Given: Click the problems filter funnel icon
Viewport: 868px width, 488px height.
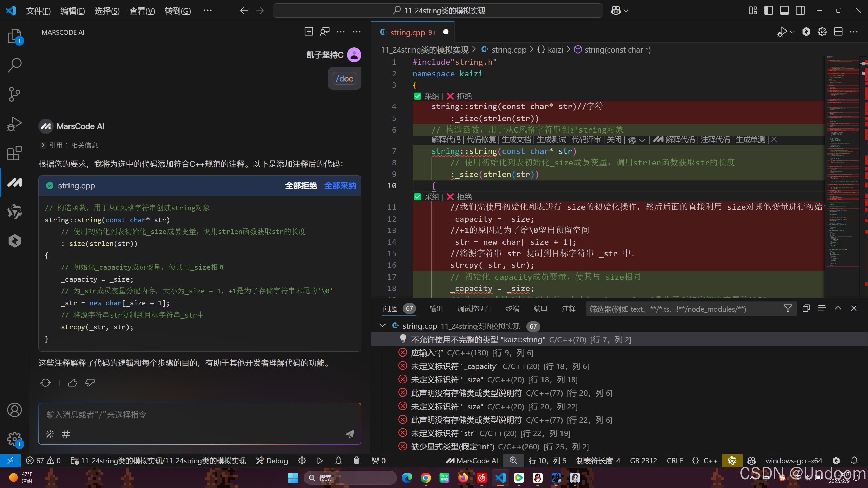Looking at the screenshot, I should coord(788,308).
